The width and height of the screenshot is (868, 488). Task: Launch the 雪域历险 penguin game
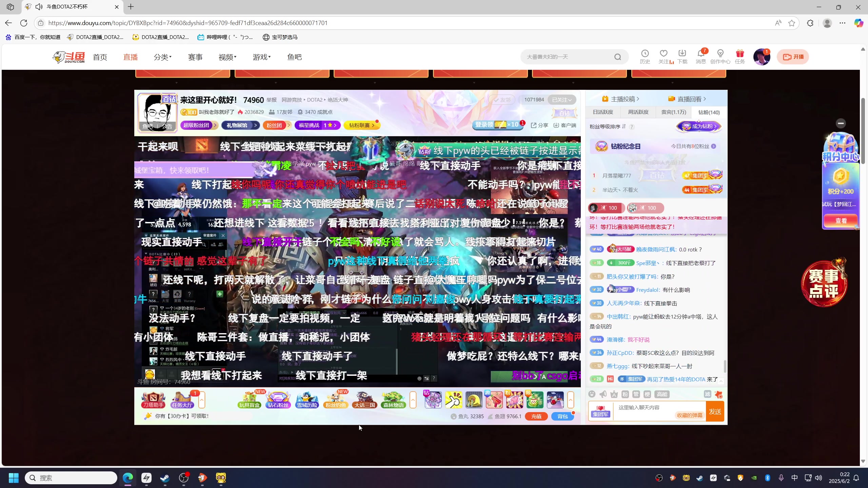coord(307,400)
